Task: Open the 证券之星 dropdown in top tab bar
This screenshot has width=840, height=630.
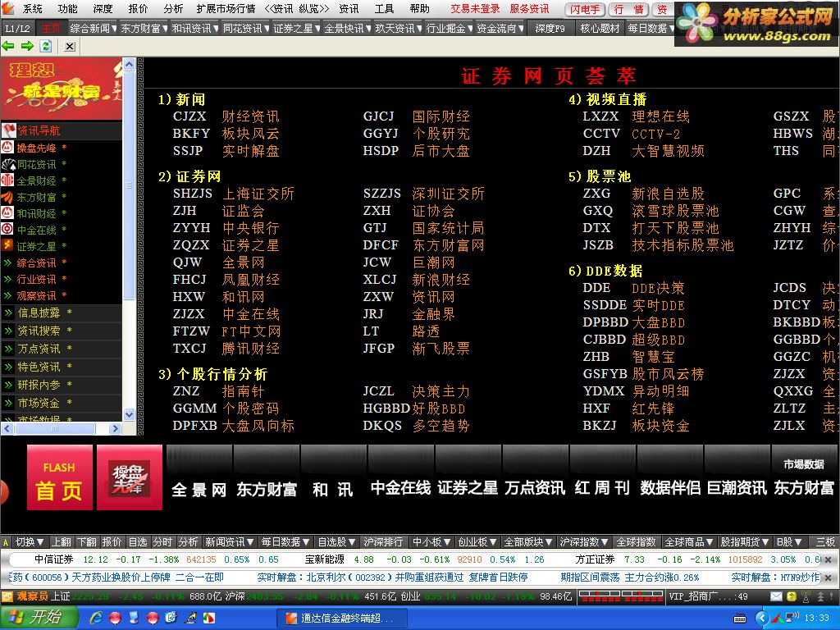Action: pyautogui.click(x=296, y=29)
